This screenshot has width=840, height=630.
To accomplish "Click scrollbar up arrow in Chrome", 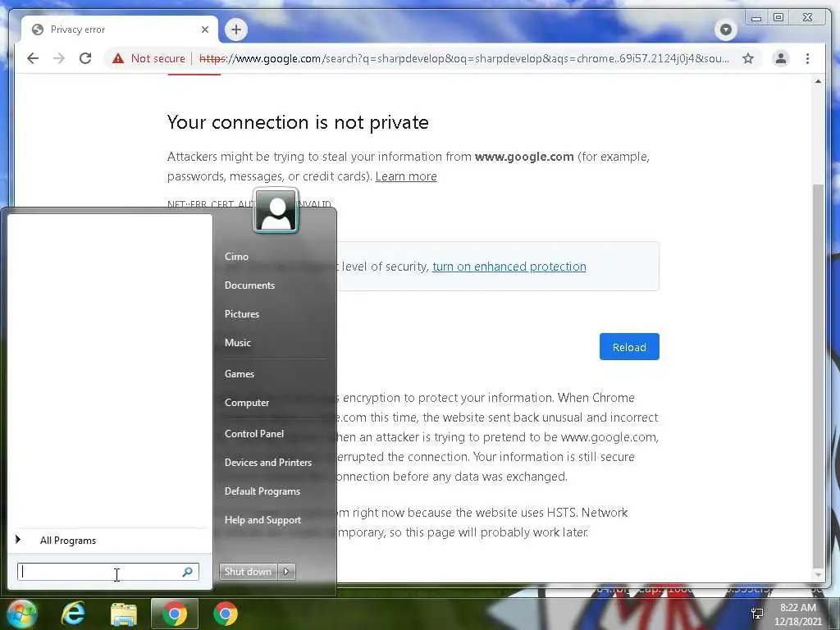I will click(x=818, y=81).
